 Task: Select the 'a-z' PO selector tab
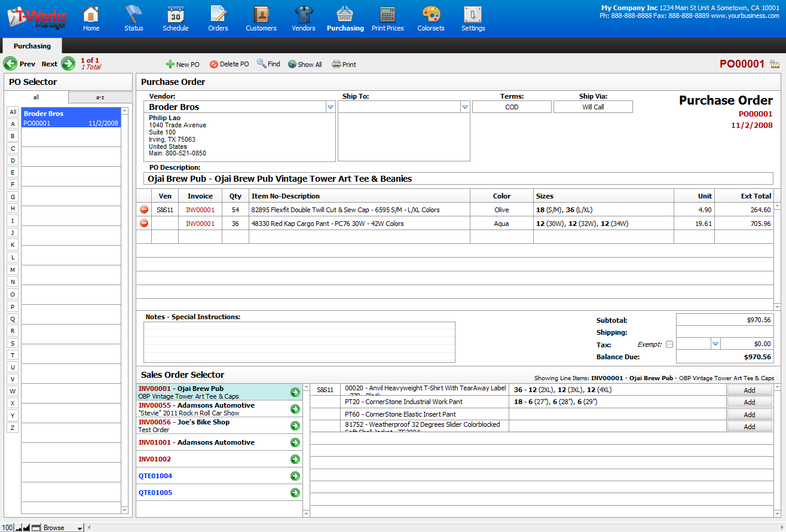[100, 97]
